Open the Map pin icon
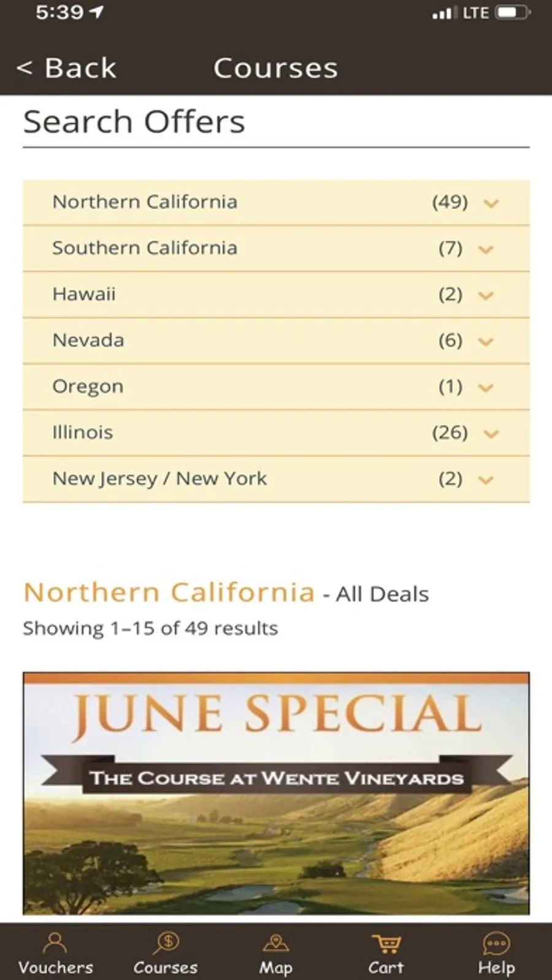The height and width of the screenshot is (980, 552). click(x=276, y=944)
